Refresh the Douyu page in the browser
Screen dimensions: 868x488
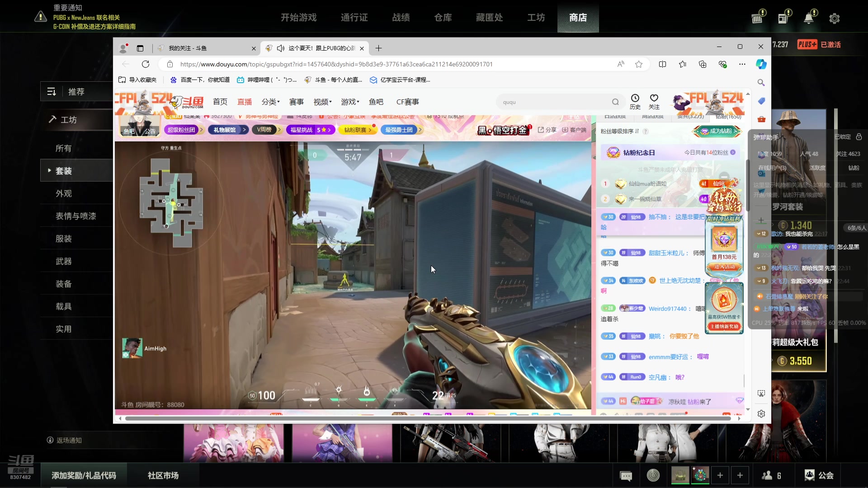[146, 64]
